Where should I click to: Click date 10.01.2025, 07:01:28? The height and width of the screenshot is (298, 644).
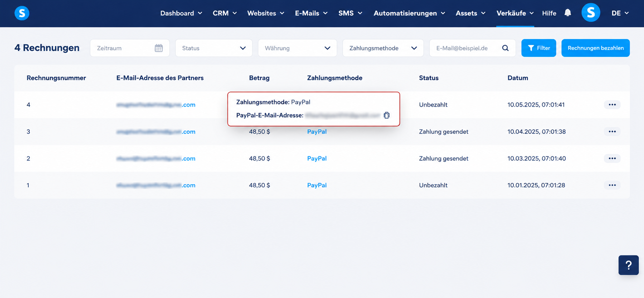(x=536, y=185)
